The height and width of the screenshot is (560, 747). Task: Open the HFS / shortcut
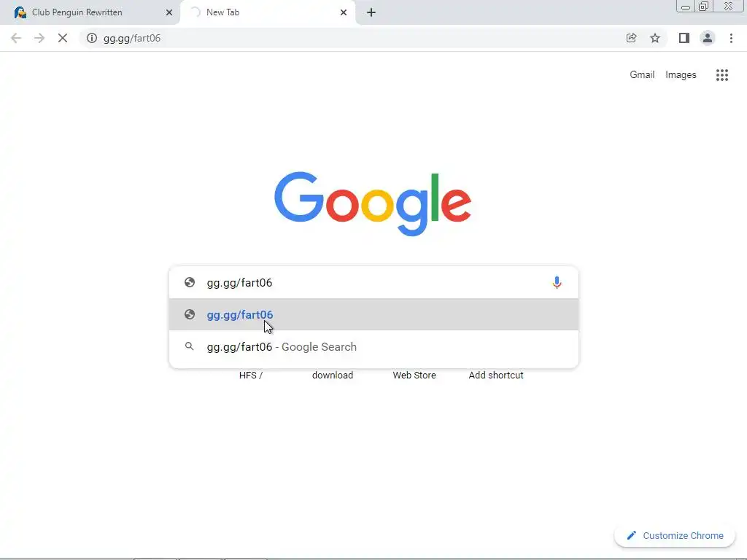click(x=251, y=376)
